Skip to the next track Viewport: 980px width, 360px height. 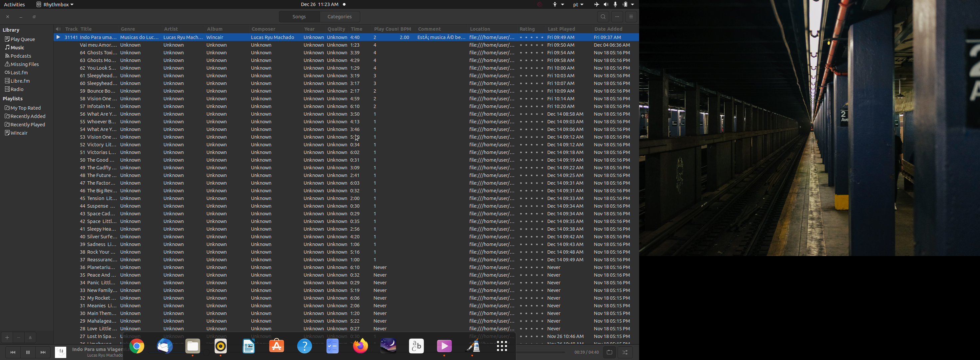click(43, 352)
